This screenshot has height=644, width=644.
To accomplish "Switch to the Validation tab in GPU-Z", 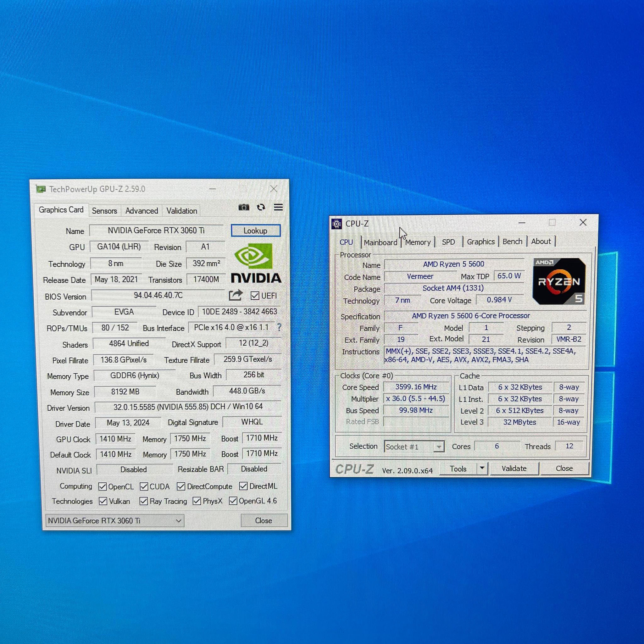I will [x=182, y=211].
